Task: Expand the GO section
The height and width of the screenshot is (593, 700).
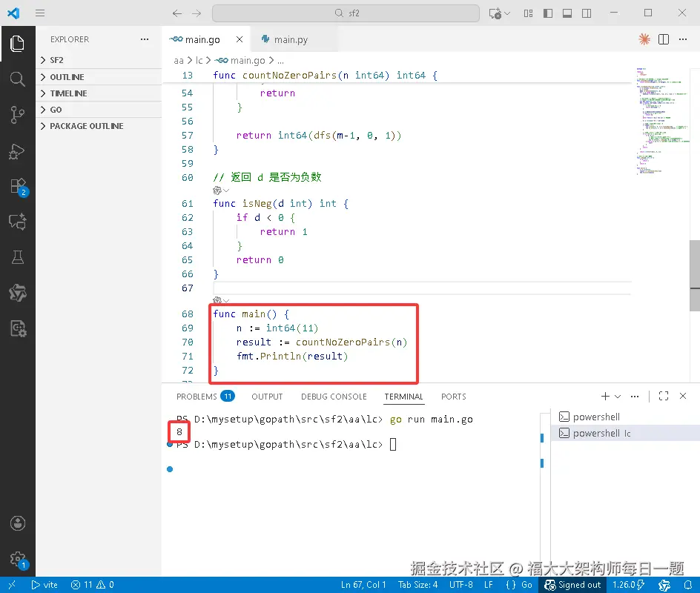Action: click(99, 109)
